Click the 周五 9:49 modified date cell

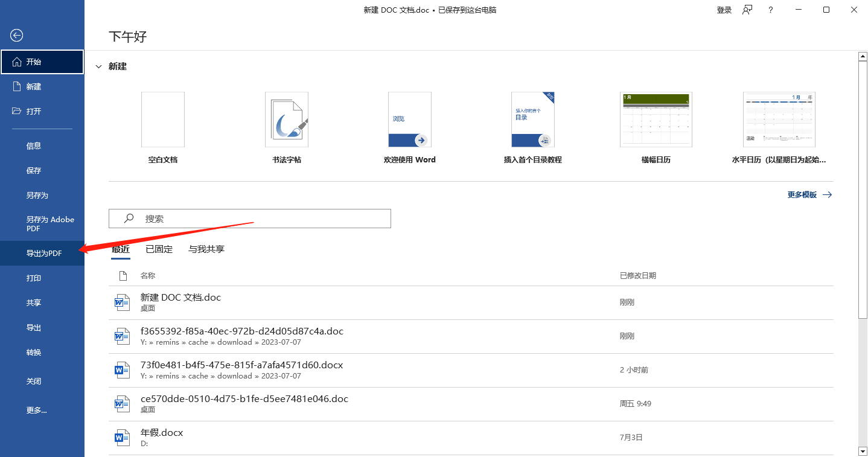tap(636, 404)
